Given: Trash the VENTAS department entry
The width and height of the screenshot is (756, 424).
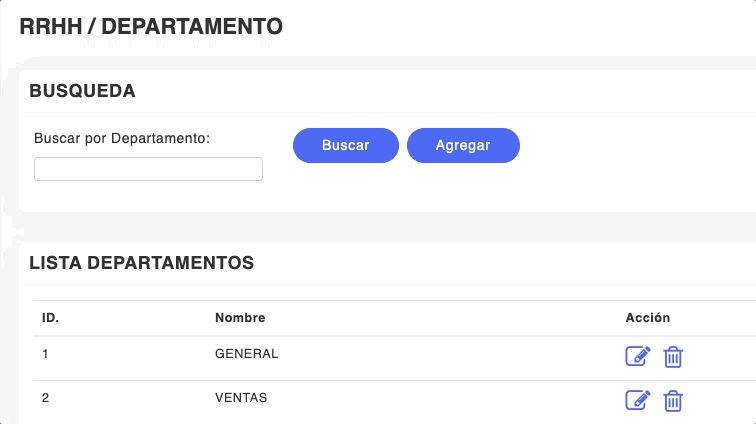Looking at the screenshot, I should point(674,400).
